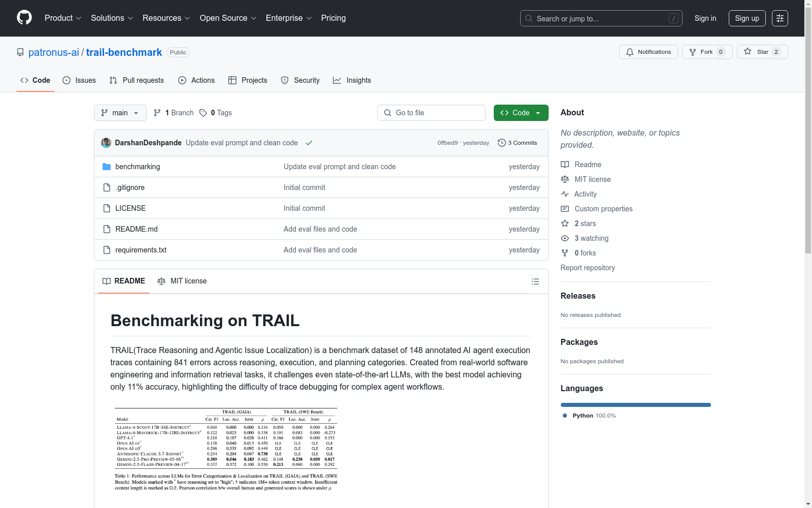Click the LICENSE file icon

tap(107, 208)
